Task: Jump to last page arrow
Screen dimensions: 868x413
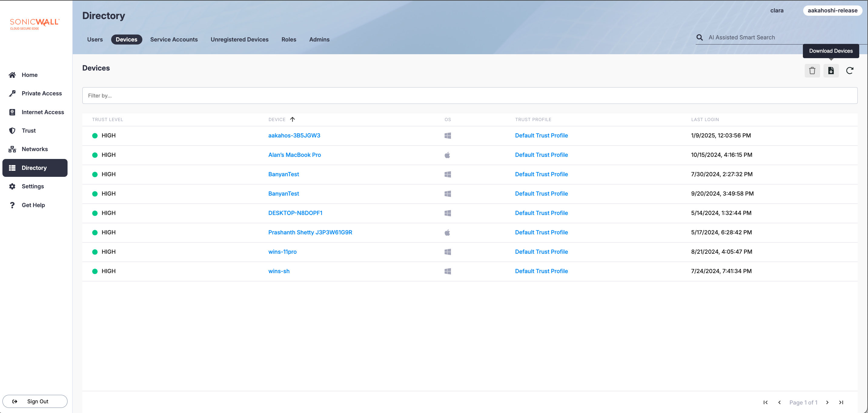Action: (841, 402)
